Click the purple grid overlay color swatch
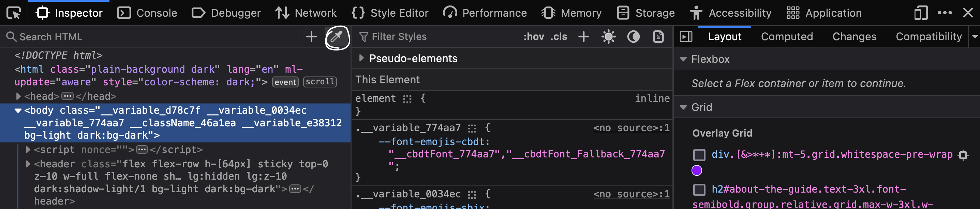980x209 pixels. [697, 170]
